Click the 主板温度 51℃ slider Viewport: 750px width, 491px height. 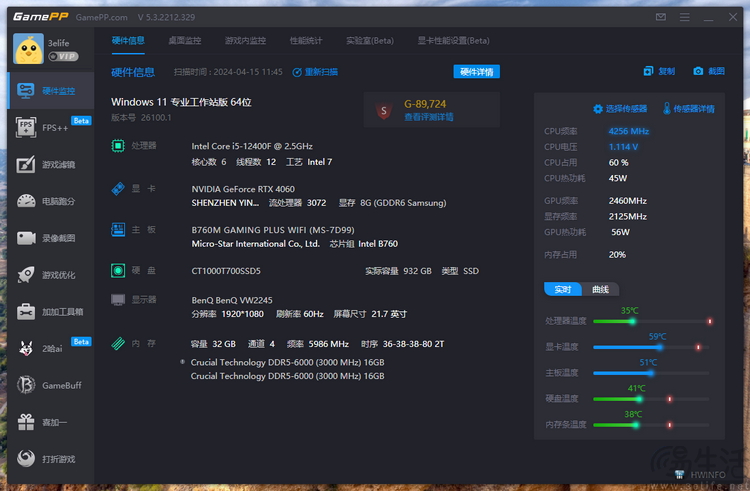click(651, 373)
